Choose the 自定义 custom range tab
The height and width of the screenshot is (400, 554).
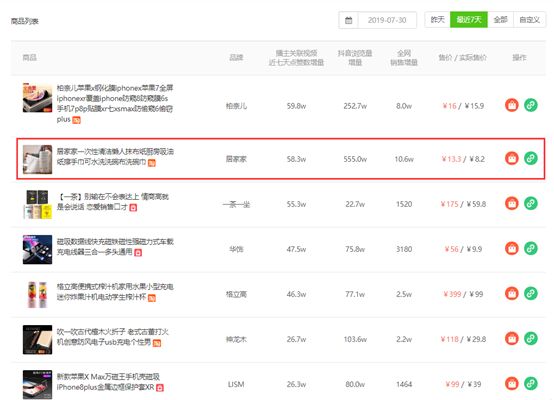[x=529, y=20]
